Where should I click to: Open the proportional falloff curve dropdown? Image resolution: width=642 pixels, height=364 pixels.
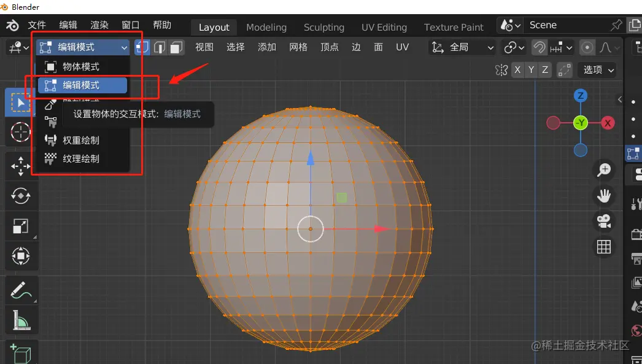coord(609,48)
